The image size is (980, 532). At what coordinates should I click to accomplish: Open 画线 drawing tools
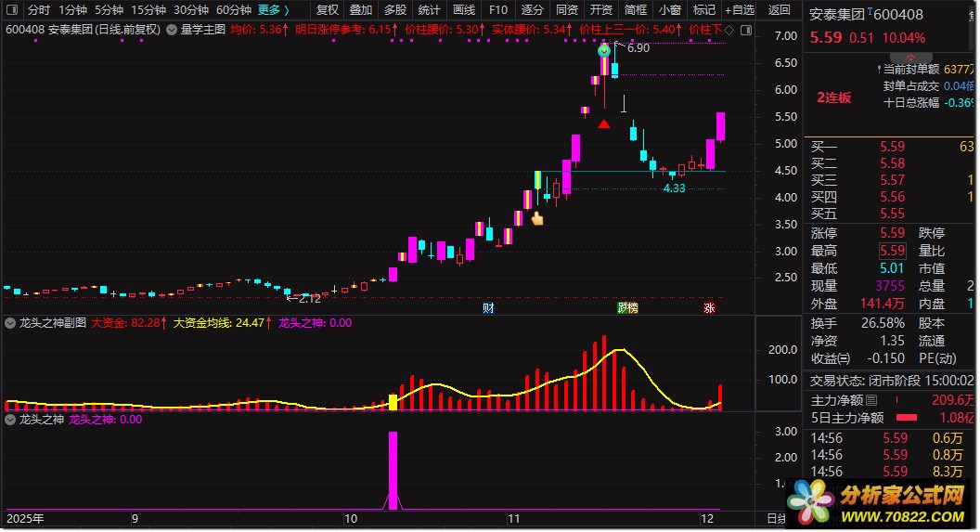tap(464, 10)
